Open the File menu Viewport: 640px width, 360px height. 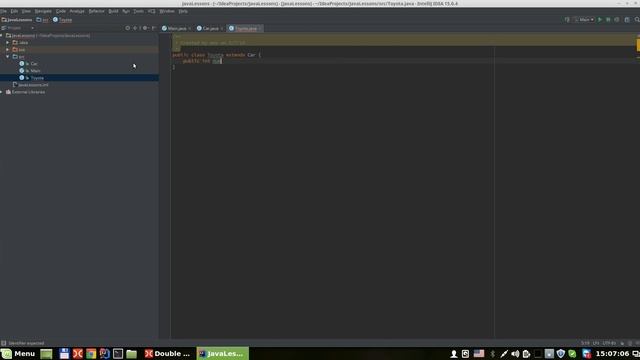coord(3,11)
